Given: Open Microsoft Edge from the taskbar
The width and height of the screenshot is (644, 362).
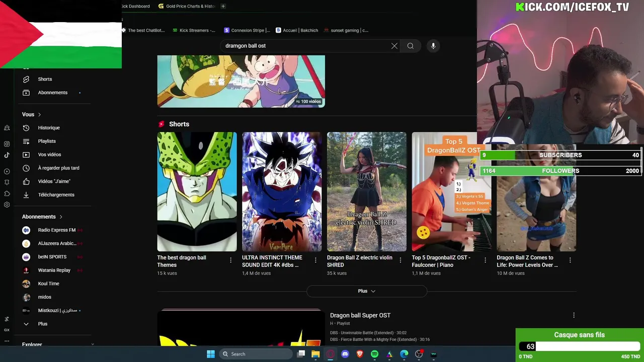Looking at the screenshot, I should click(404, 354).
